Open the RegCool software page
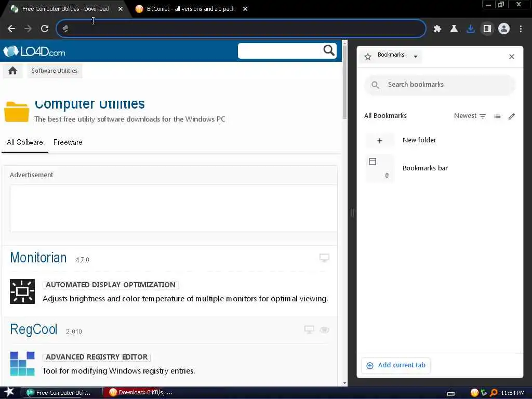532x399 pixels. click(x=34, y=329)
